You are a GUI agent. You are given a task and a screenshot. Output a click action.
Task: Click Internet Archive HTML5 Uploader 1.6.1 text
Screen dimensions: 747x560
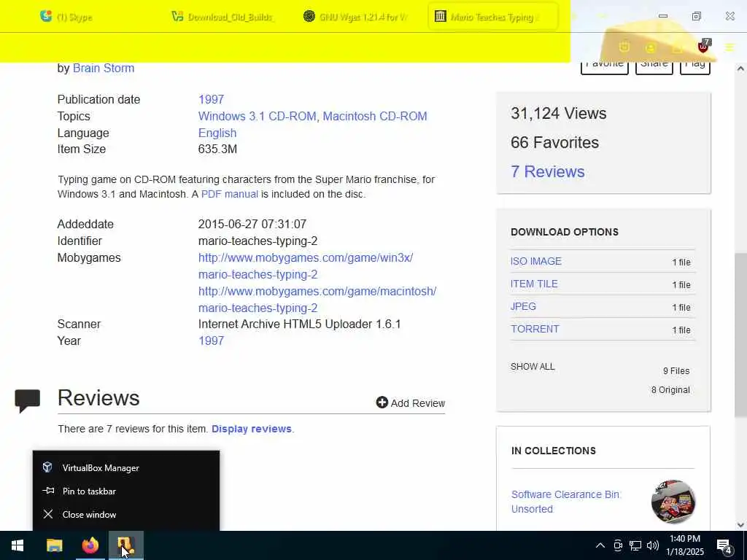[x=299, y=324]
